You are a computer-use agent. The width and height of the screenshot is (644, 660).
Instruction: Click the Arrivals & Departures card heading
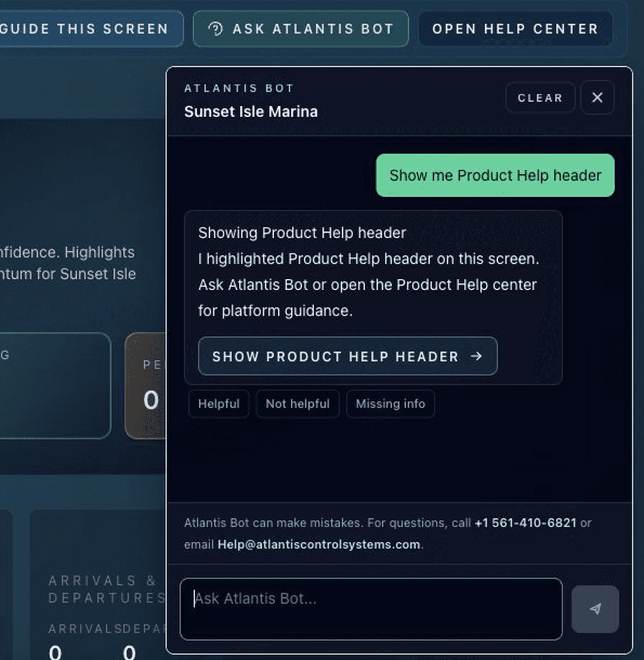(107, 589)
